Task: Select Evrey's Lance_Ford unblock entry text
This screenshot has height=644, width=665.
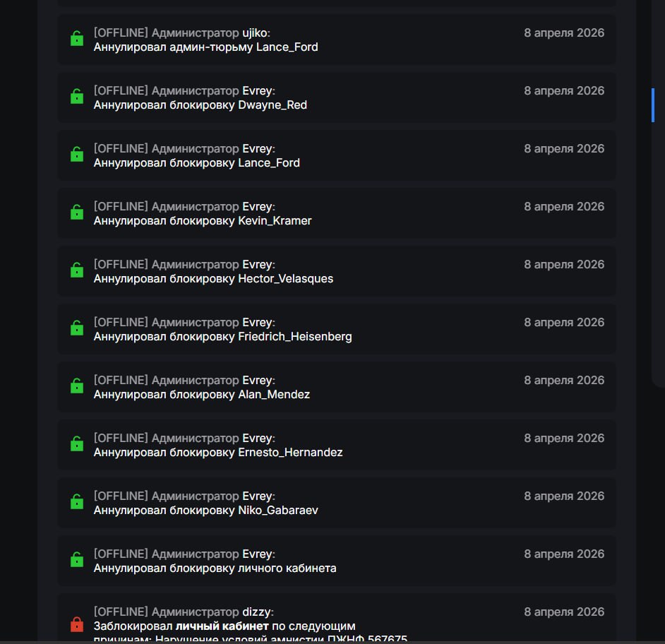Action: click(197, 162)
